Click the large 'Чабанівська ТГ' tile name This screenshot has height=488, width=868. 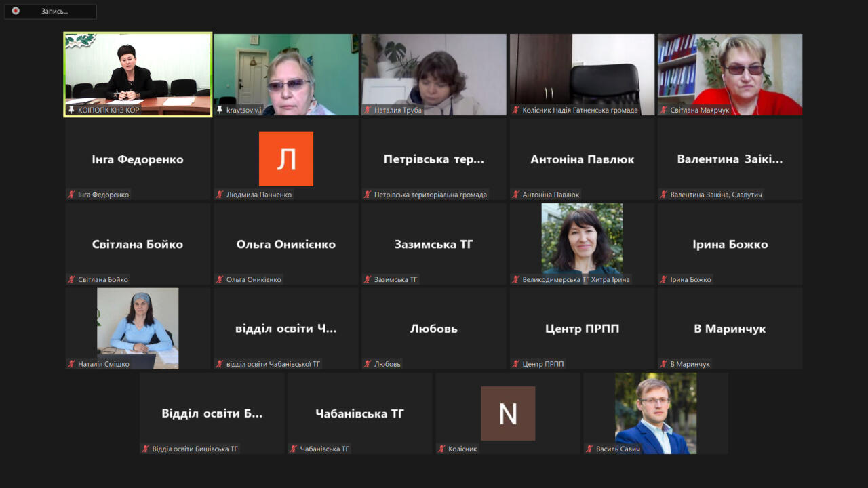pos(360,414)
